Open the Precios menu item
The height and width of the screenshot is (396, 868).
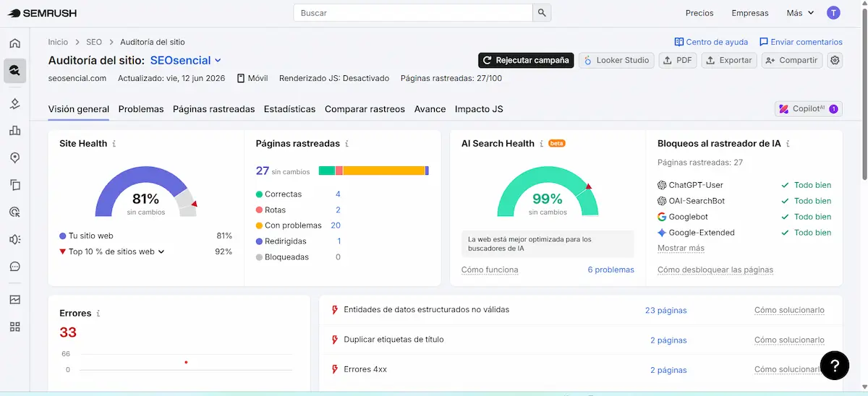699,13
